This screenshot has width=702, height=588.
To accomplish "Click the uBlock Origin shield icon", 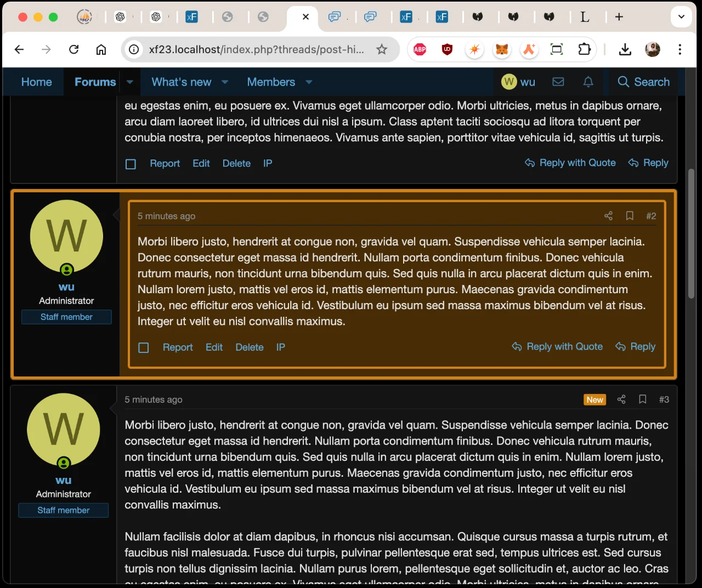I will 448,49.
